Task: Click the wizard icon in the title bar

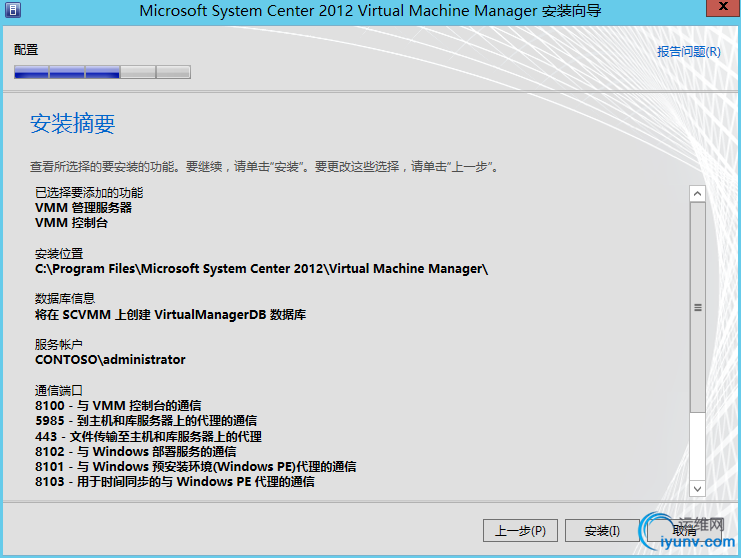Action: (12, 9)
